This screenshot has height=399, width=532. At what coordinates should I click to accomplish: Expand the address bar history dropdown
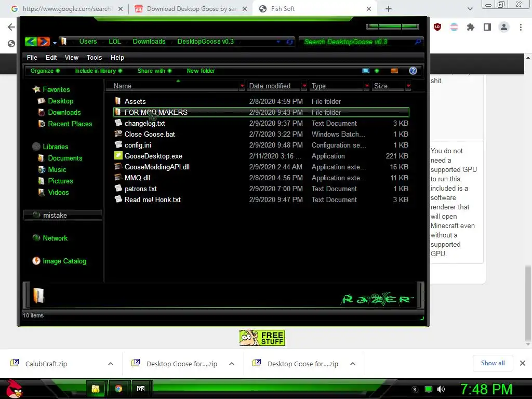(x=278, y=42)
